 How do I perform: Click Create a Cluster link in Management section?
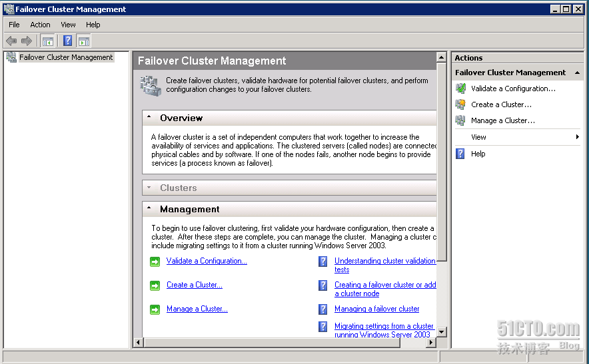coord(194,285)
